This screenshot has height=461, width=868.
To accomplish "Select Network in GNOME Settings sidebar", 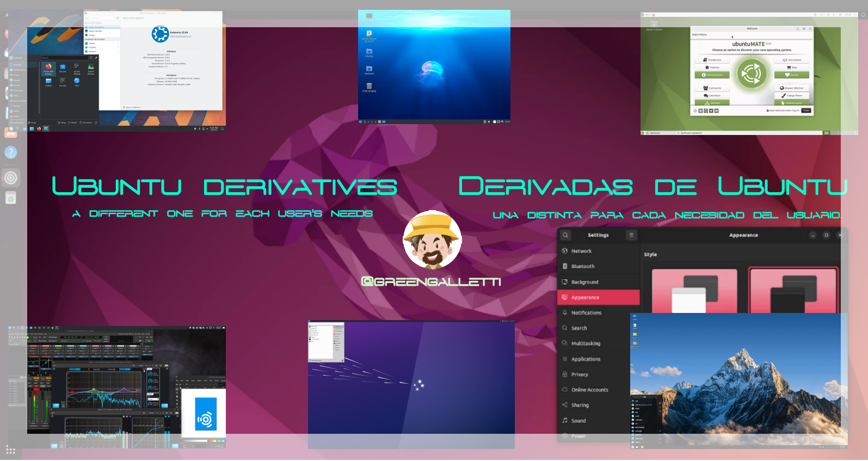I will tap(598, 251).
